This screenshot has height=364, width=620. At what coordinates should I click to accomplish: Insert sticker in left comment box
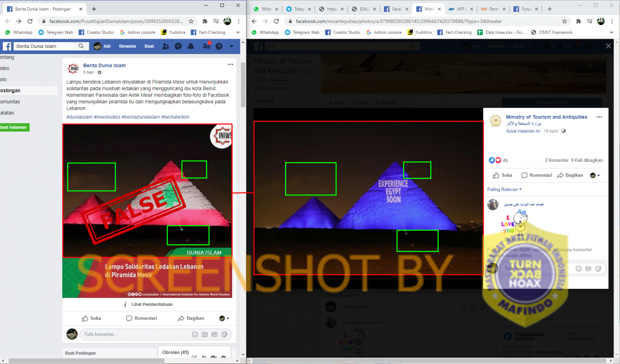(x=224, y=334)
